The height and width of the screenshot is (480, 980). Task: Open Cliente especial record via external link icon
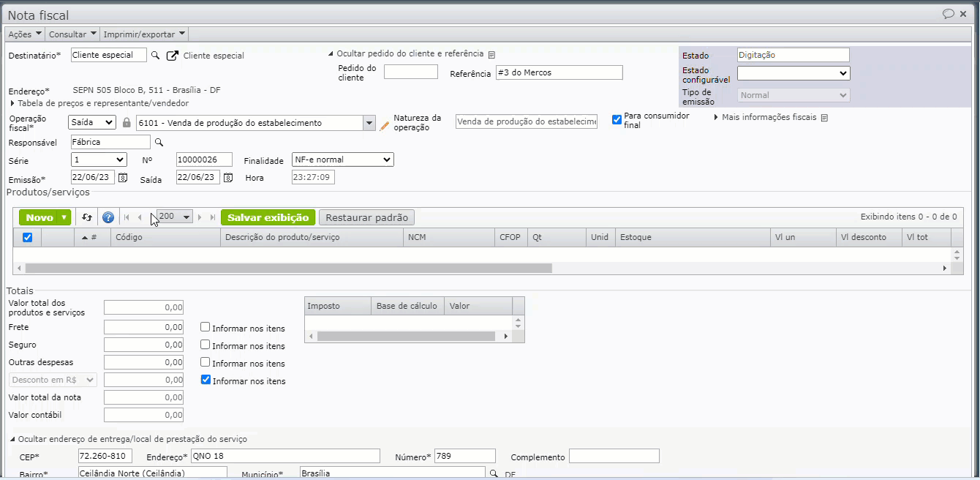(173, 56)
